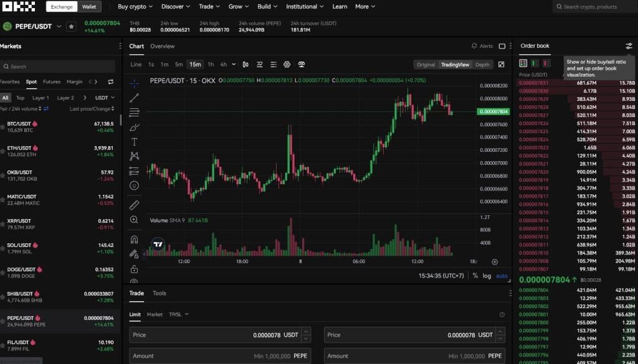638x364 pixels.
Task: Select the Line chart interval
Action: pyautogui.click(x=136, y=65)
